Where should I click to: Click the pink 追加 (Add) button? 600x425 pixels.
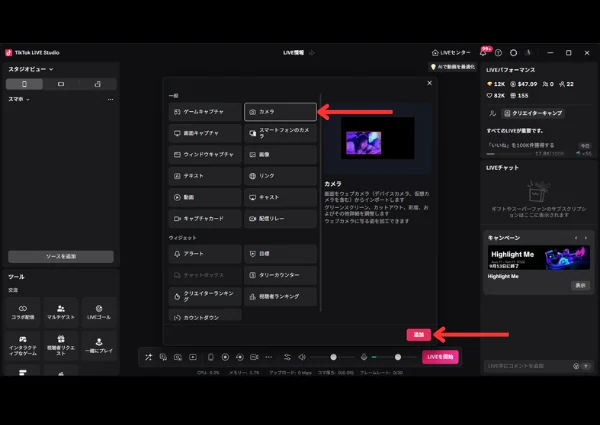click(419, 335)
